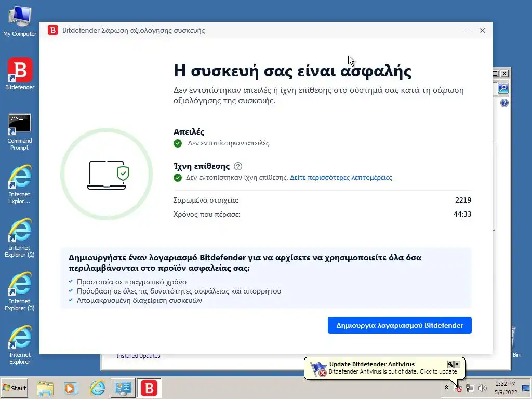Open the Internet Explor... desktop shortcut
Screen dimensions: 532x399
click(x=20, y=184)
